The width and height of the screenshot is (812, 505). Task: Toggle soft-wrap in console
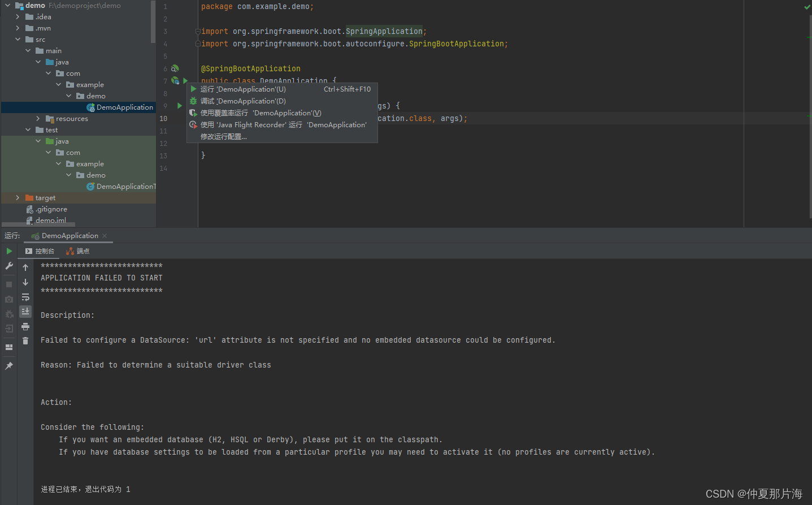[x=25, y=297]
